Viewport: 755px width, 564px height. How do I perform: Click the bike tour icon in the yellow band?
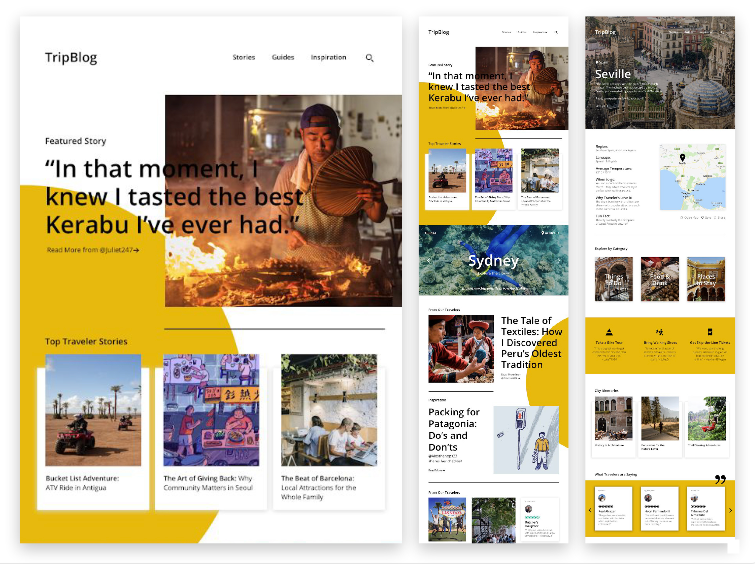tap(609, 332)
